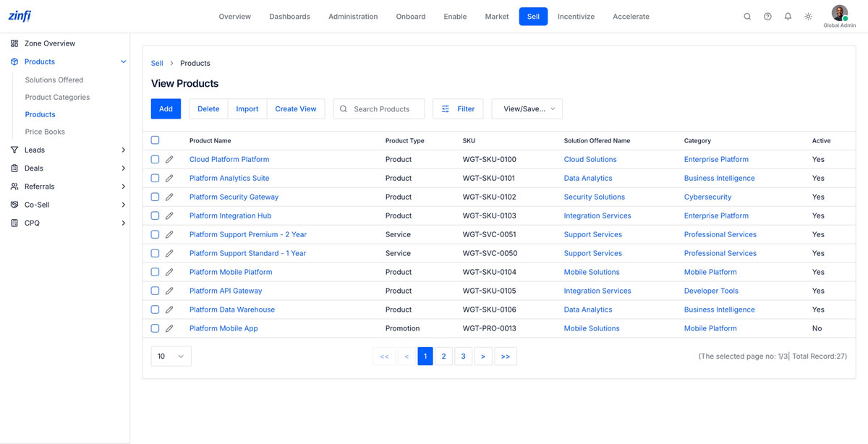Collapse the Products sidebar section chevron

click(123, 61)
